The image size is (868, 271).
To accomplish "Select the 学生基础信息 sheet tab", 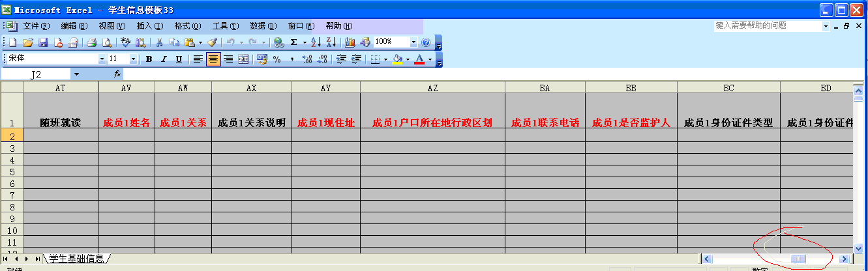I will [x=76, y=259].
